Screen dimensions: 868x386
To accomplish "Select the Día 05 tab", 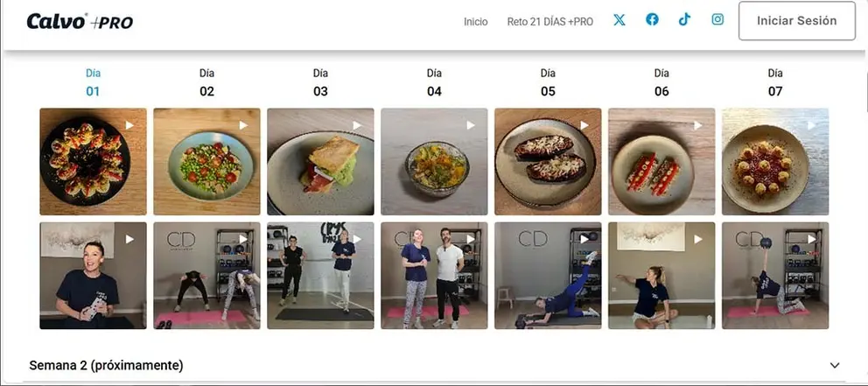I will pos(548,82).
